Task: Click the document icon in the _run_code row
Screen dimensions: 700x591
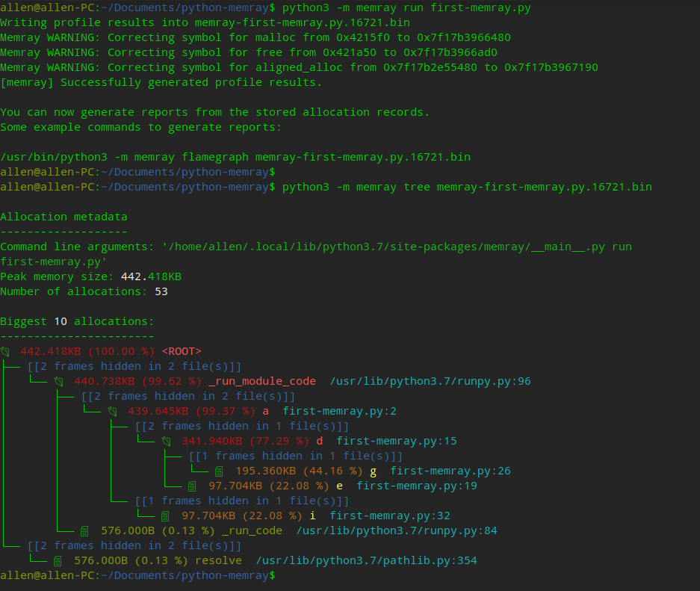Action: pyautogui.click(x=84, y=531)
